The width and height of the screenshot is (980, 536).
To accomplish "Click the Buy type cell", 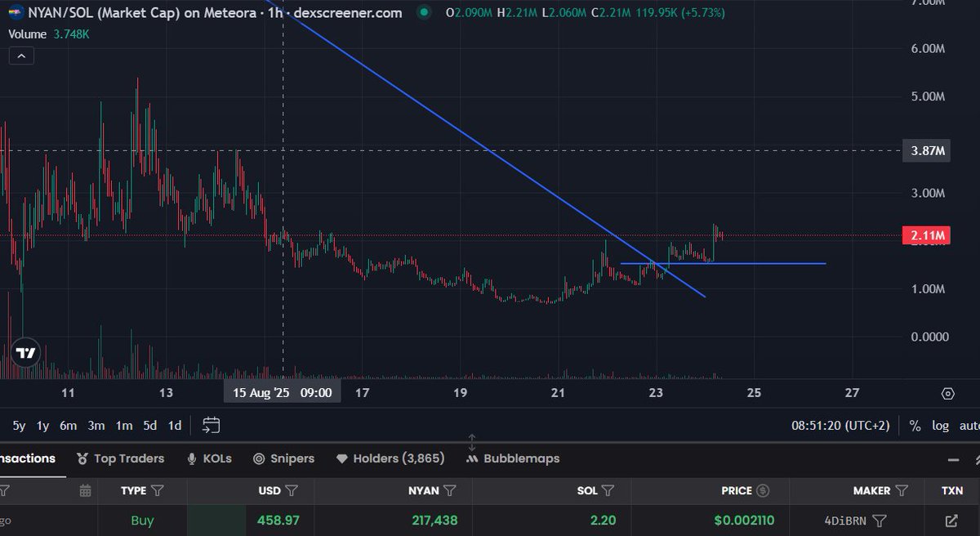I will click(142, 520).
